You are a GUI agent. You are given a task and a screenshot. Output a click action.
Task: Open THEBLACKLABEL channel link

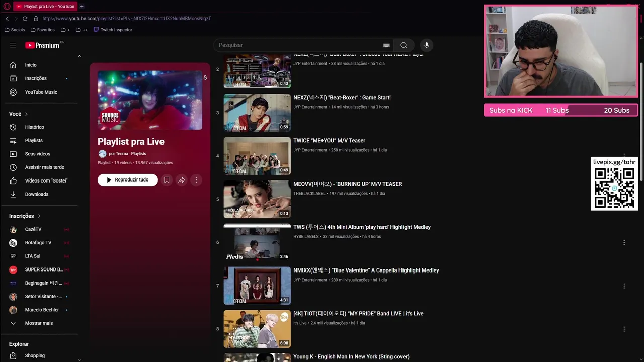point(309,194)
